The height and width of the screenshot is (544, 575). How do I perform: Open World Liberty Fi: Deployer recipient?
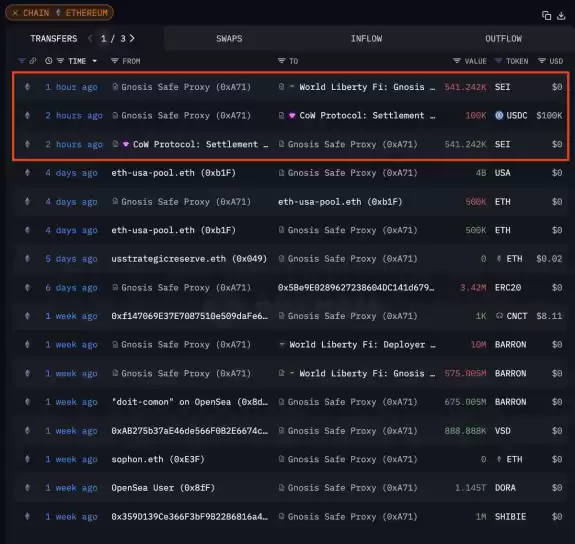[362, 344]
